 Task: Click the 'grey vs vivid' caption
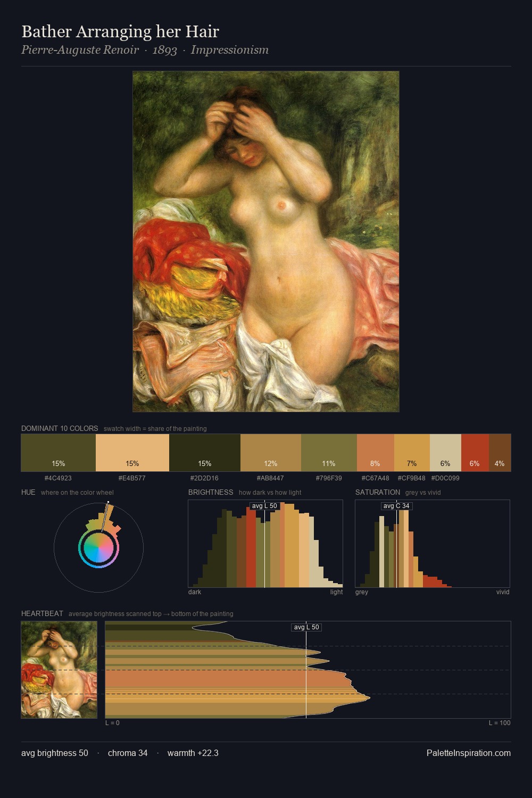coord(423,493)
